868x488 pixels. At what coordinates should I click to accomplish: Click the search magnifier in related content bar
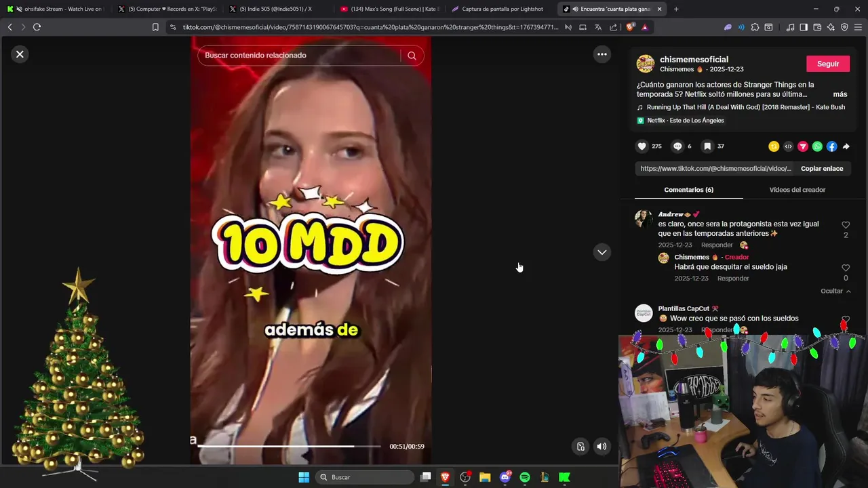[412, 56]
